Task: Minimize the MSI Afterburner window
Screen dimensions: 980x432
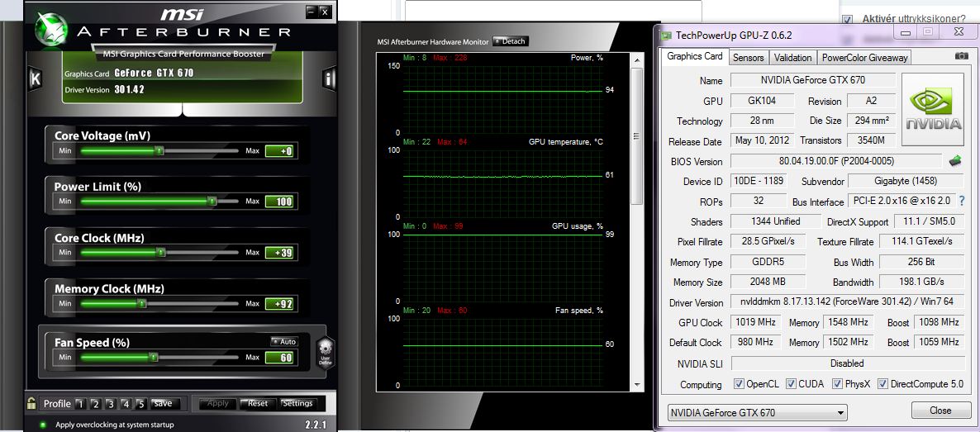Action: (311, 12)
